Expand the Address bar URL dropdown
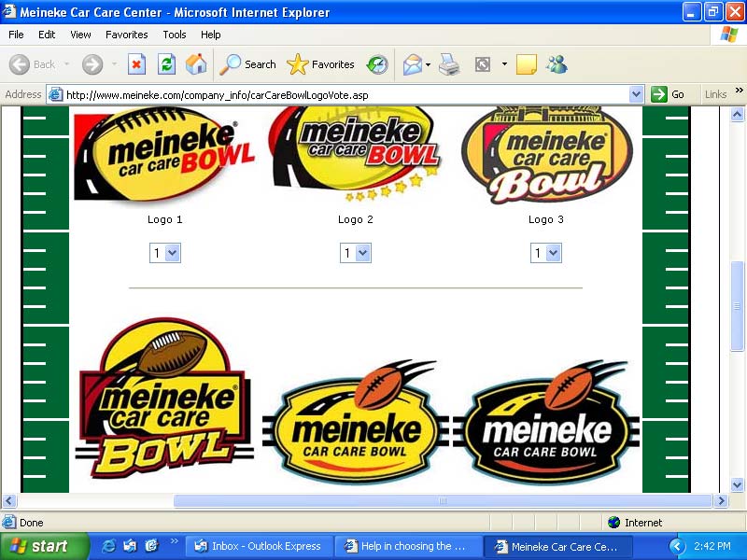Viewport: 747px width, 560px height. point(636,94)
